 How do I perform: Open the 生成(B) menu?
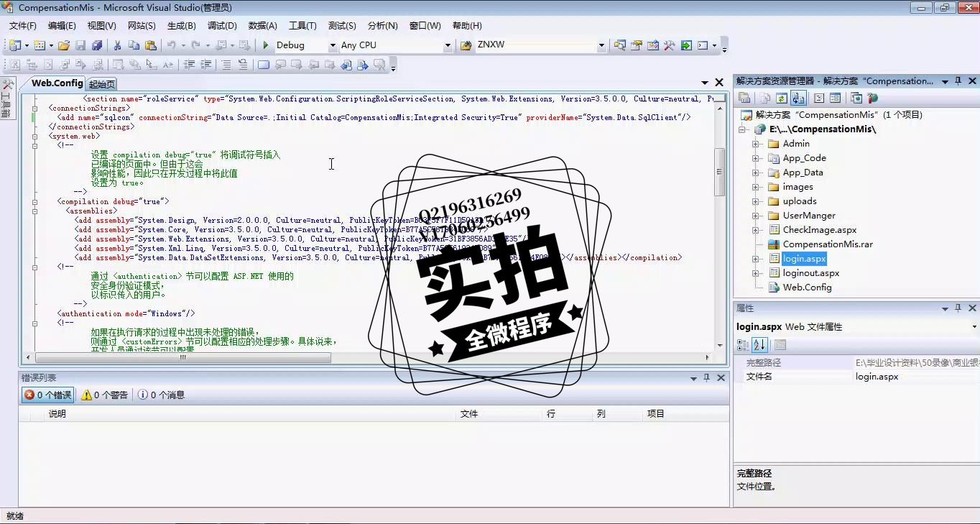[181, 25]
